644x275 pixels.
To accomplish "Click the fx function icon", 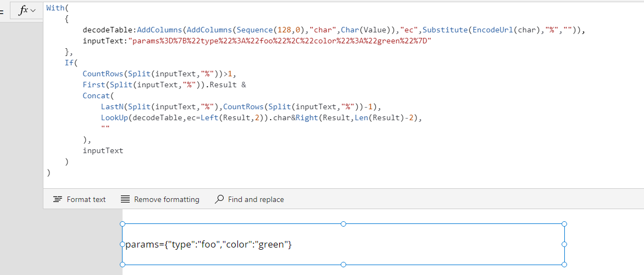I will [x=23, y=10].
